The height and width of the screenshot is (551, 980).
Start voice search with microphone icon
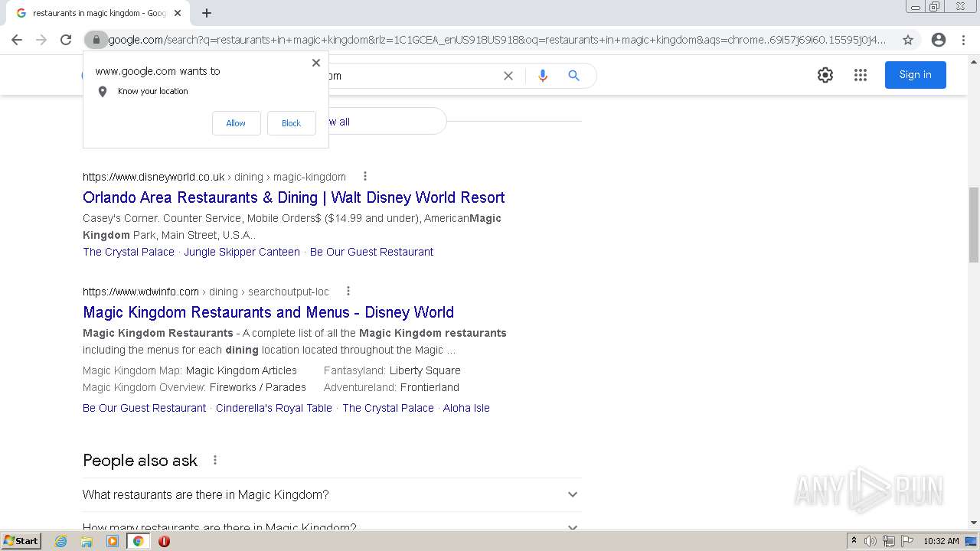coord(543,76)
